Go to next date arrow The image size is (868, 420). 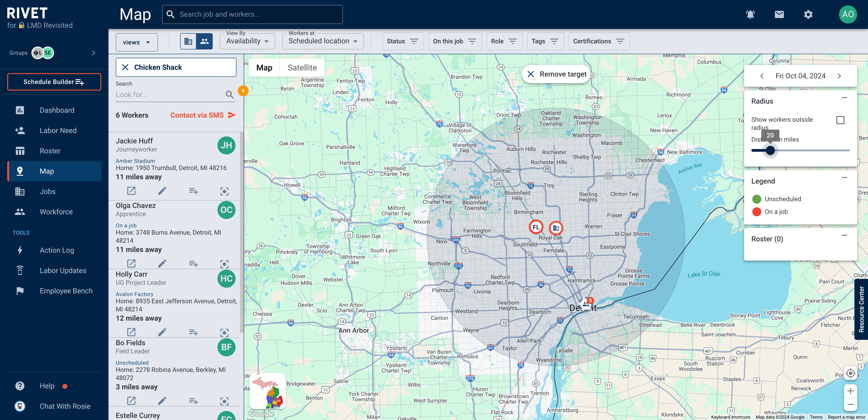point(839,76)
